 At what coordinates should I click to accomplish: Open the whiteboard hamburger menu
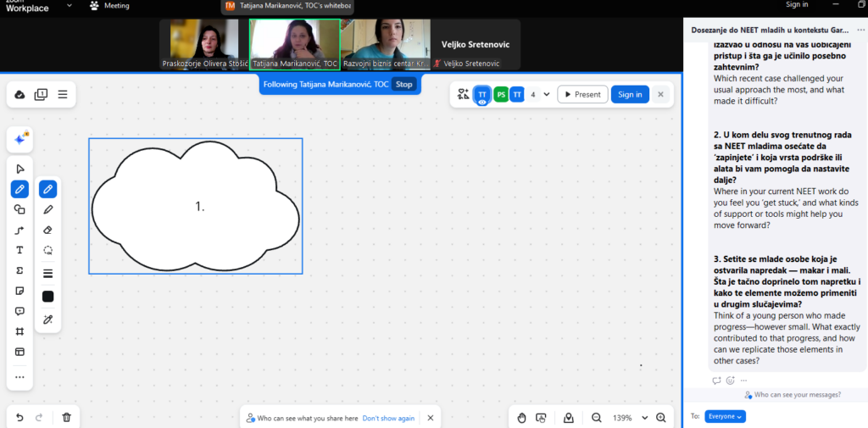[63, 95]
